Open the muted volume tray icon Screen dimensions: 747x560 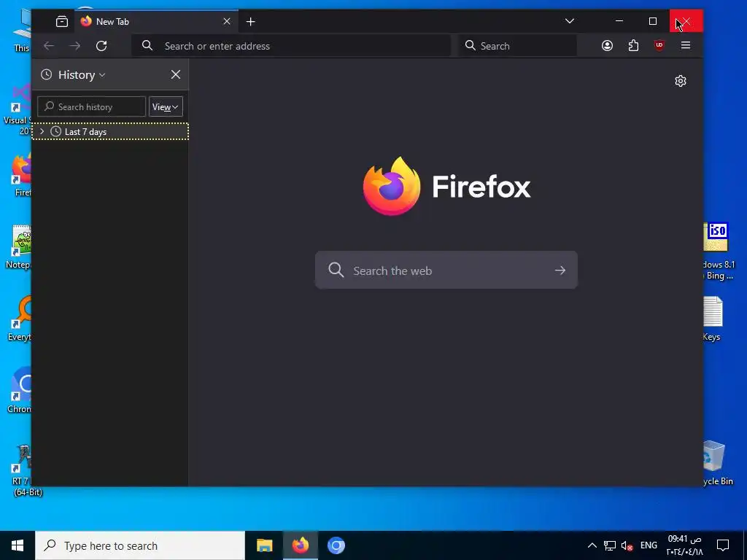627,545
